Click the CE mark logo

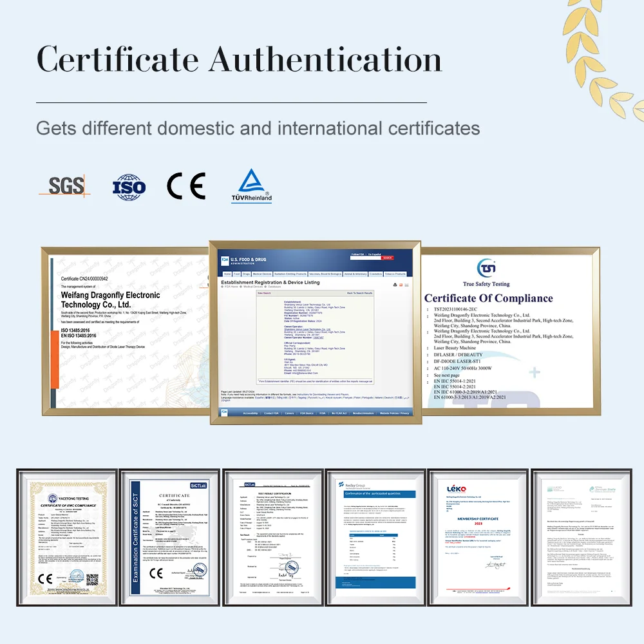point(186,185)
